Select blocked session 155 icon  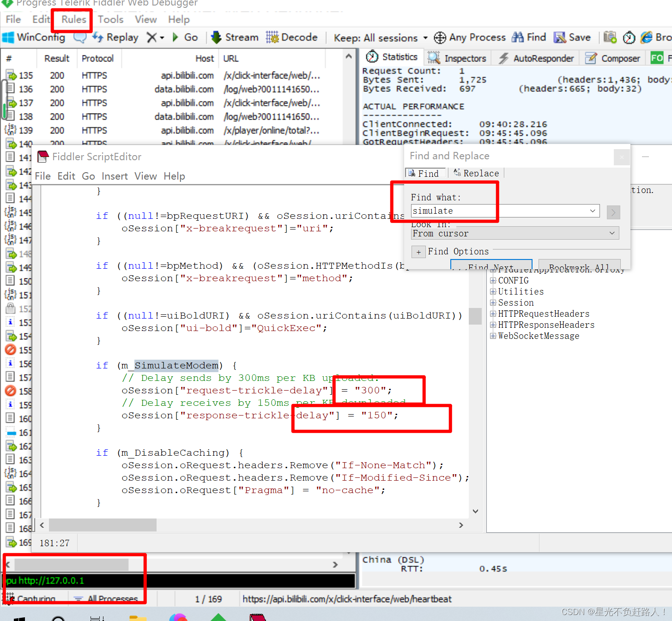[11, 350]
